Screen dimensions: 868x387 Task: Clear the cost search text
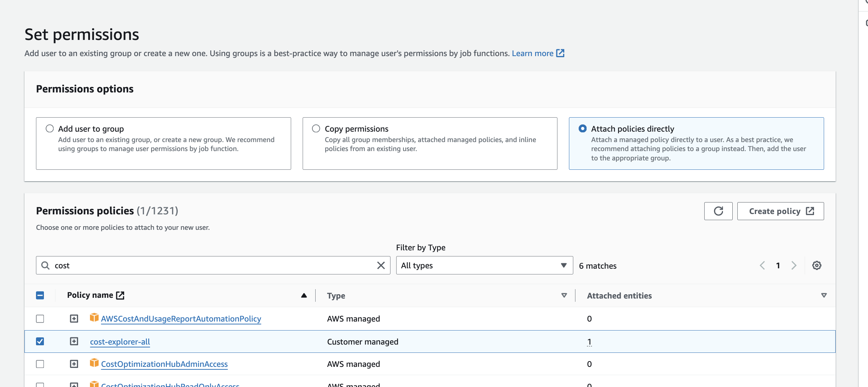pos(381,265)
